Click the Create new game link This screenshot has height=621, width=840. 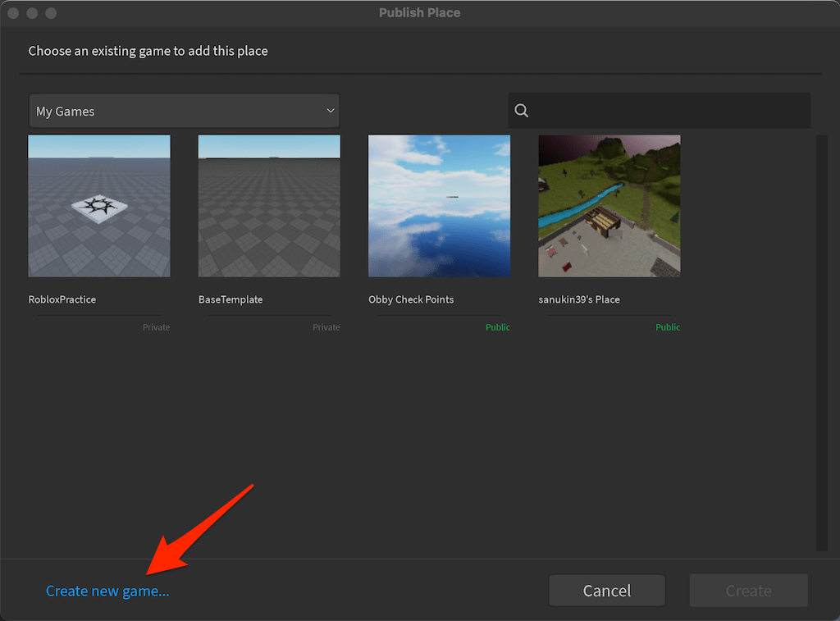(107, 591)
